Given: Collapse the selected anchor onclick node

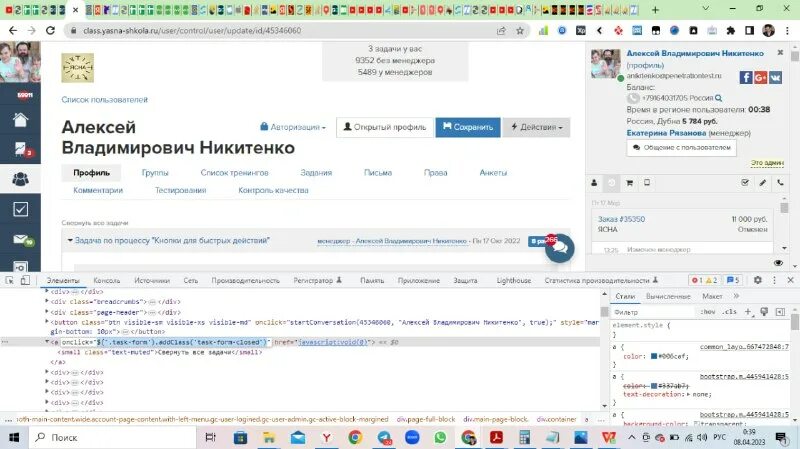Looking at the screenshot, I should (47, 342).
